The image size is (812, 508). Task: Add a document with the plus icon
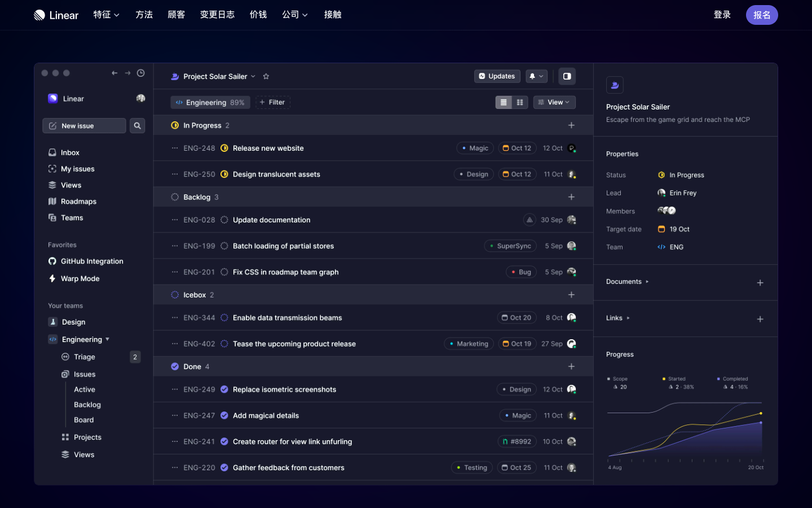tap(760, 283)
